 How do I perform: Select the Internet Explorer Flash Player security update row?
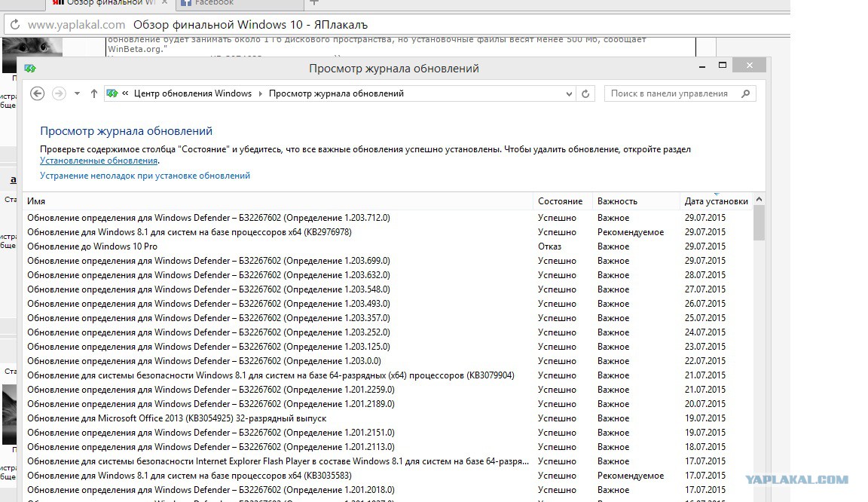[x=387, y=461]
